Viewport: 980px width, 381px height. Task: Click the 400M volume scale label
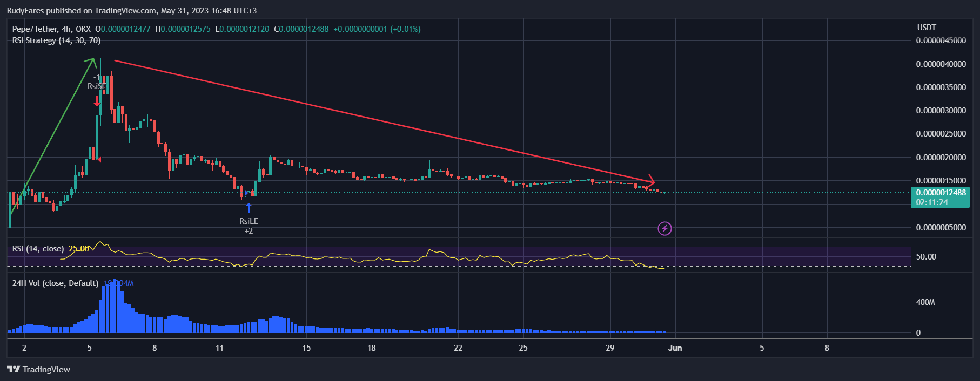(925, 302)
